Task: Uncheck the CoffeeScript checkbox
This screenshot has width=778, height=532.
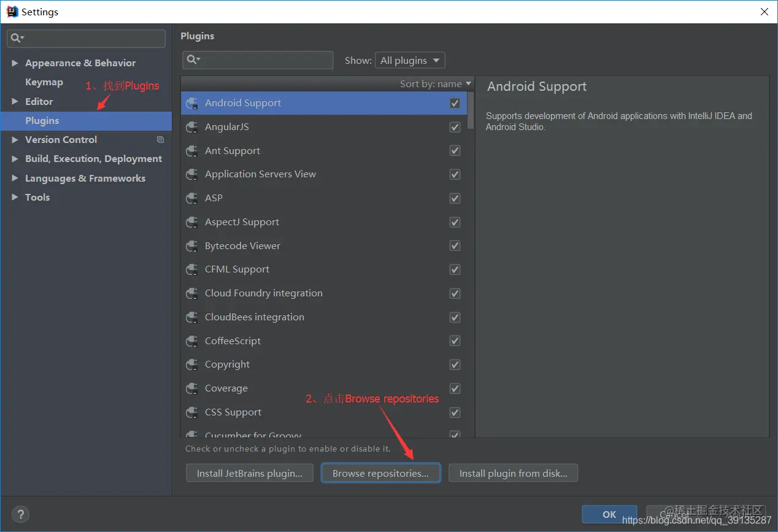Action: point(455,341)
